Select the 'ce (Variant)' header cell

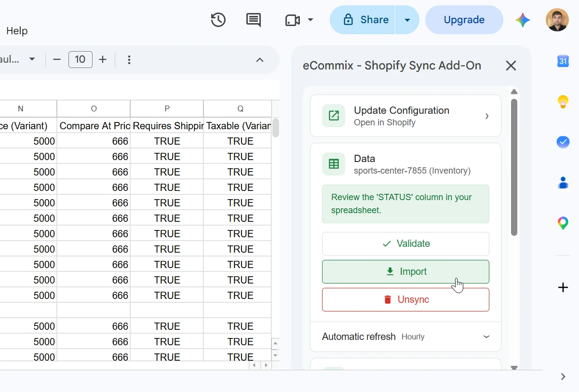(28, 126)
